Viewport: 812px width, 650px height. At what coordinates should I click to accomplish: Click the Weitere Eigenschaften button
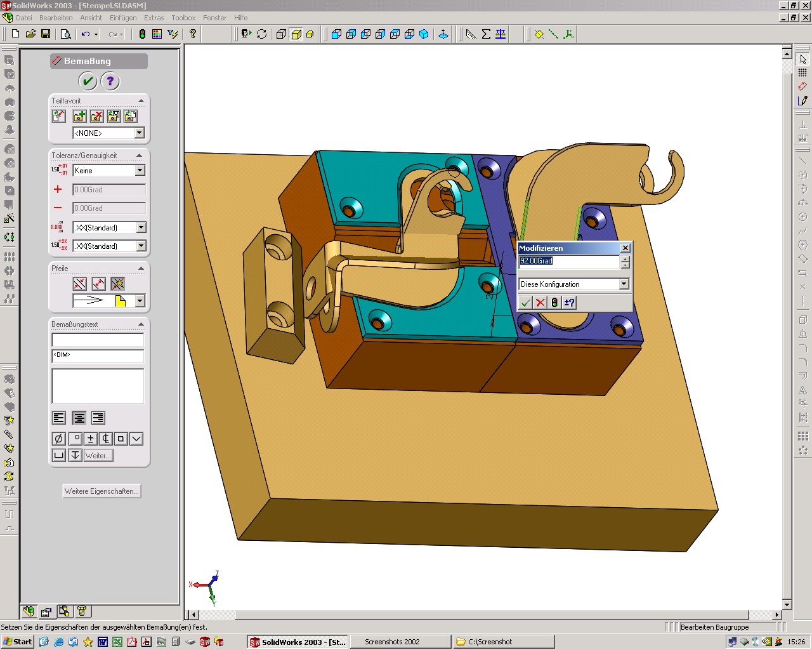point(101,491)
